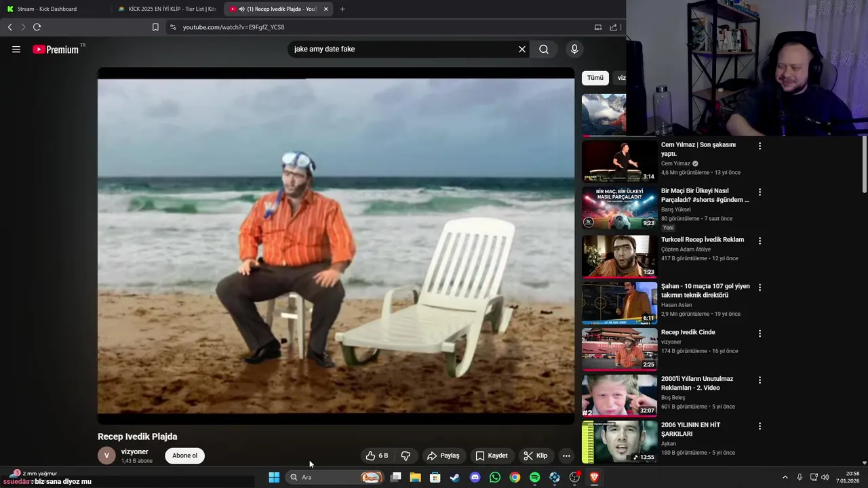Open Cem Yılmaz Son şakasını yaptı video

[698, 149]
